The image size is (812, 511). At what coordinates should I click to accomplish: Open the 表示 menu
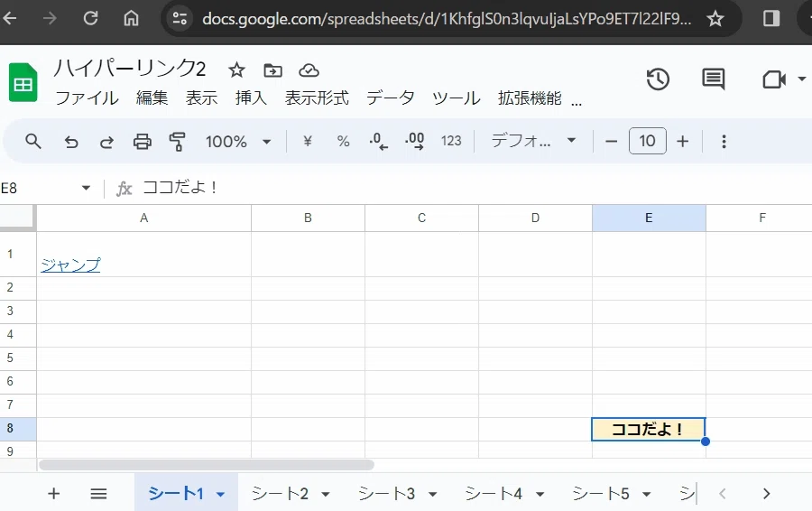click(x=201, y=98)
